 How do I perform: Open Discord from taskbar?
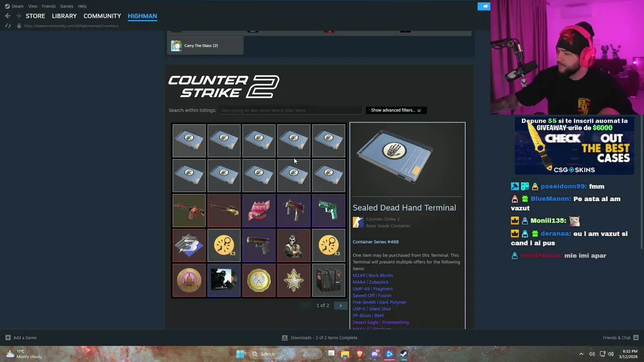point(374,354)
